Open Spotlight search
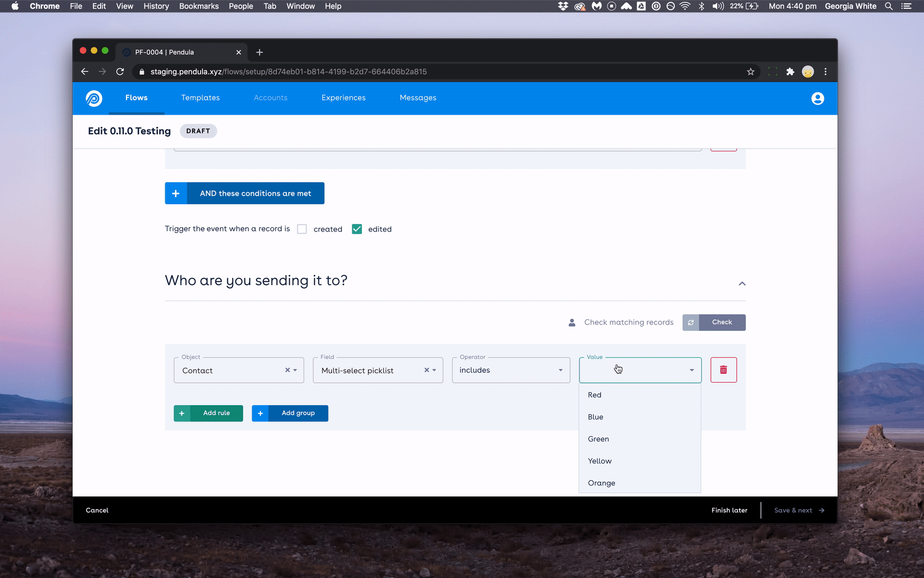Viewport: 924px width, 578px height. pyautogui.click(x=888, y=6)
